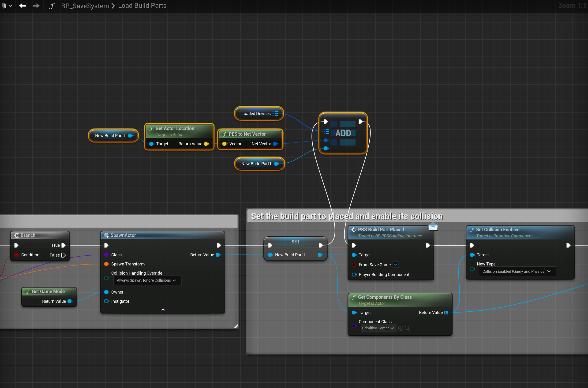Click the comment box resize handle corner
Screen dimensions: 588x388
click(235, 326)
